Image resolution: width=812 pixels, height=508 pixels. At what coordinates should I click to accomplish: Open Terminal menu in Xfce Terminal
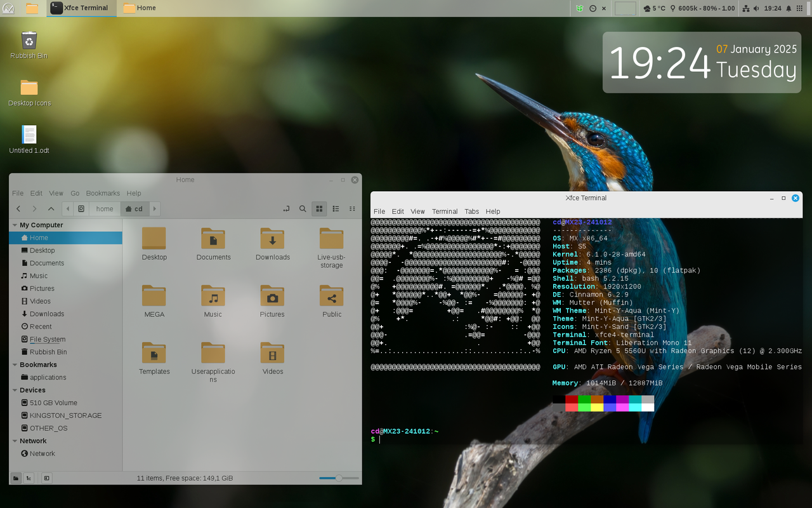(x=445, y=211)
